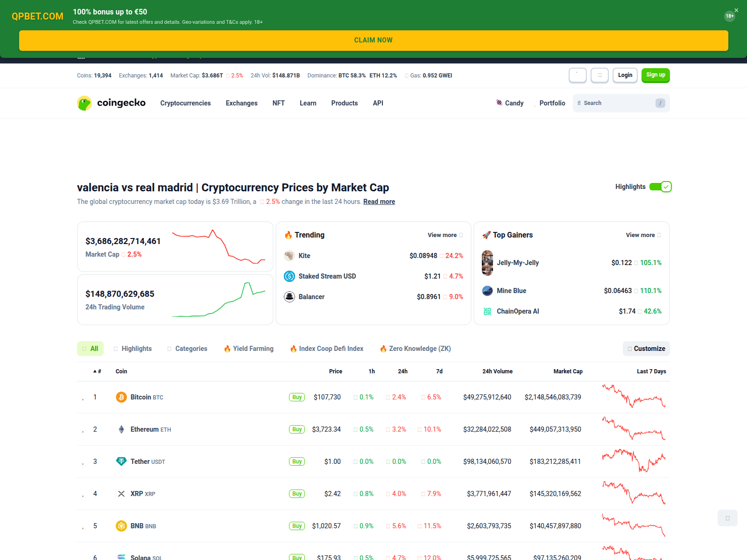Click the Tether USDT icon
This screenshot has width=747, height=560.
coord(121,462)
